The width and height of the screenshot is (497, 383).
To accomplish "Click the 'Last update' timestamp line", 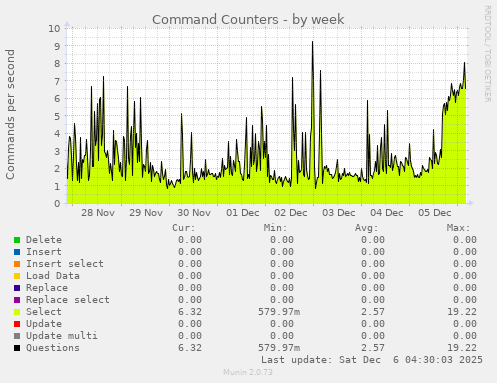I will coord(372,360).
